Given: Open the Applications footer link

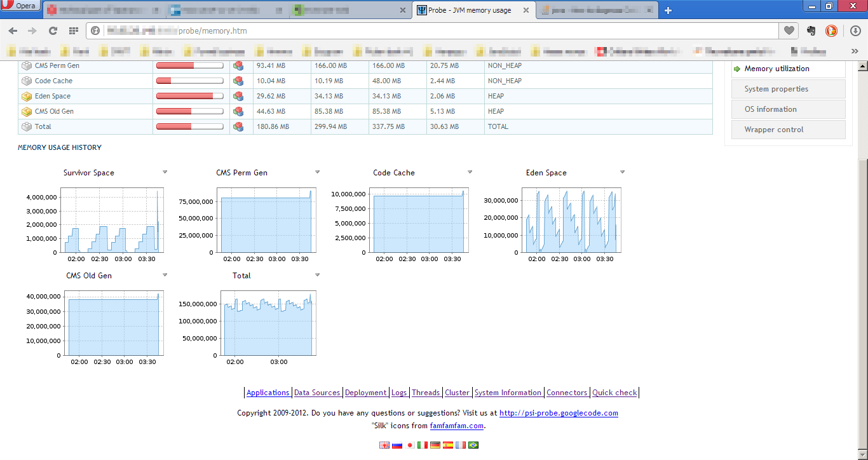Looking at the screenshot, I should 268,393.
